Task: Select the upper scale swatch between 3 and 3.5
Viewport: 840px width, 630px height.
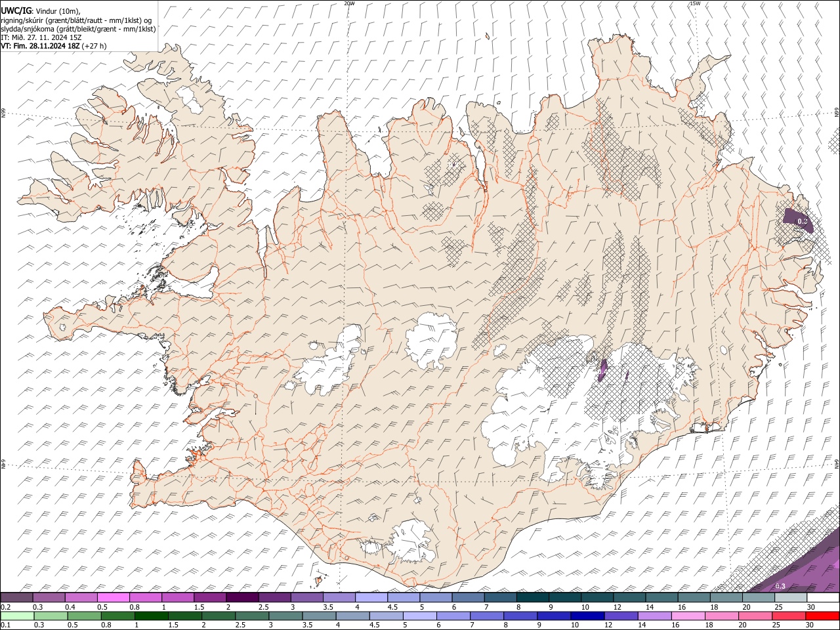Action: click(x=306, y=597)
